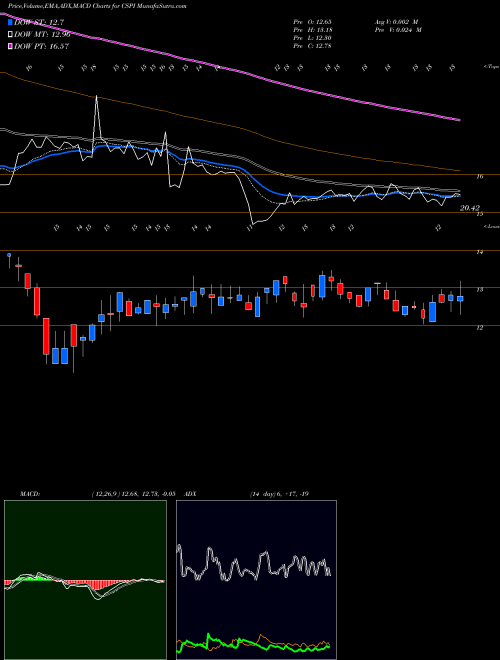Click the '<-Tops' marker label
500x660 pixels.
pyautogui.click(x=491, y=67)
